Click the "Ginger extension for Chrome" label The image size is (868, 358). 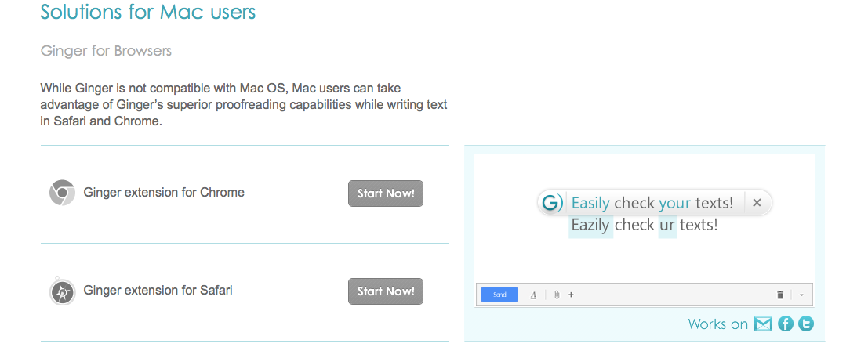(164, 193)
